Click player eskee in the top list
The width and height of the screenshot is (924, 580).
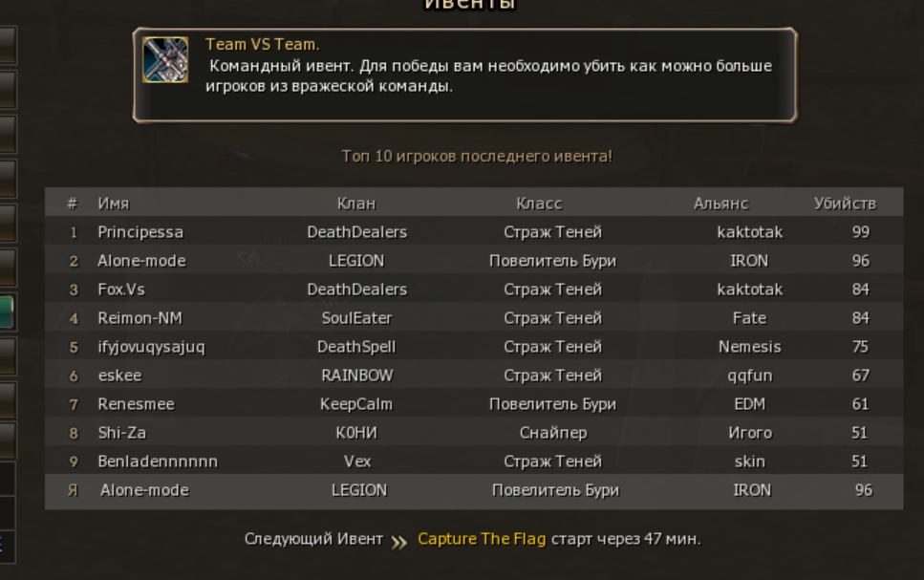tap(119, 376)
